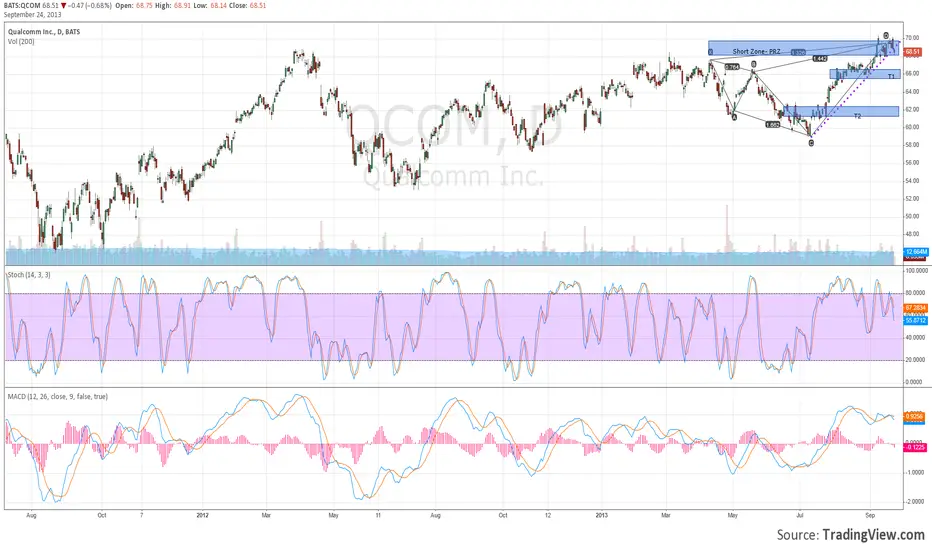
Task: Click the Sep label on time axis
Action: pyautogui.click(x=870, y=516)
